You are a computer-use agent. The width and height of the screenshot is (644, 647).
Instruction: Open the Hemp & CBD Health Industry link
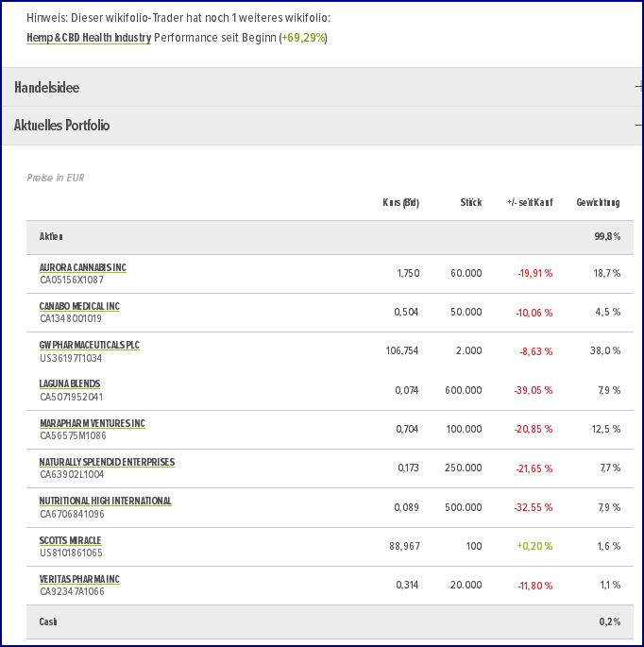coord(89,37)
